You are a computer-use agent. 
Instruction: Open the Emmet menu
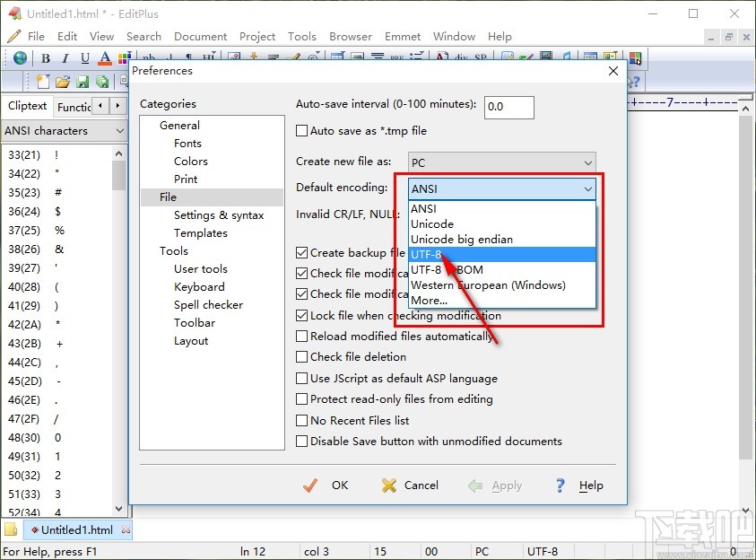click(x=403, y=37)
